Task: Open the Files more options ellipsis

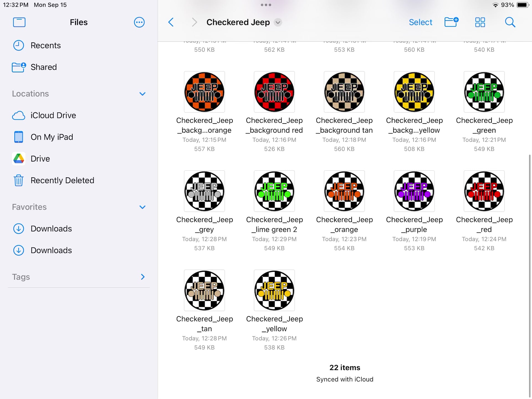Action: point(139,22)
